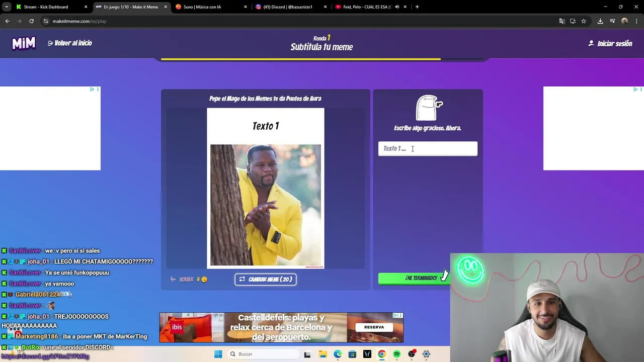
Task: Click AdChoices icon on left ad
Action: tap(92, 89)
